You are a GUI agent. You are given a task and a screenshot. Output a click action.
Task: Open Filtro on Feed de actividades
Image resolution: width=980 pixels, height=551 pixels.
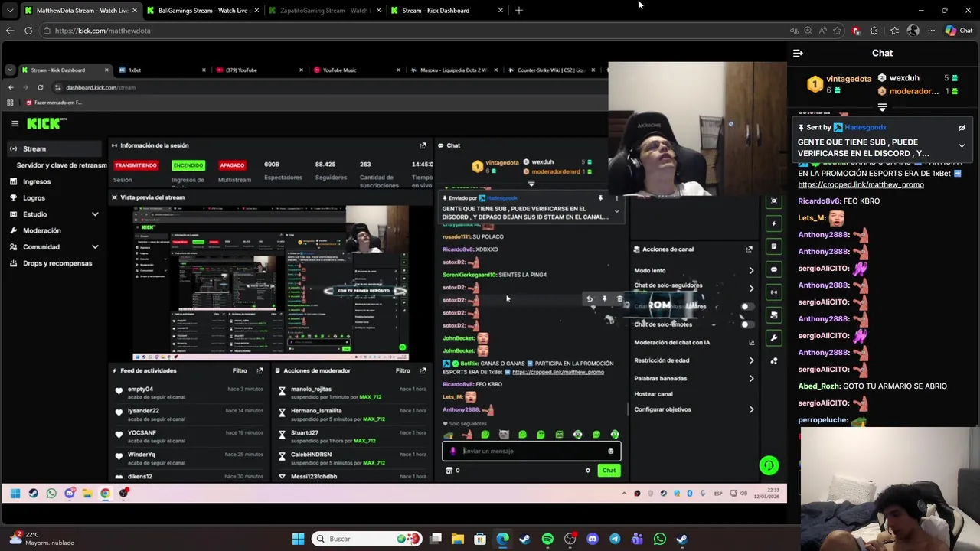(240, 370)
